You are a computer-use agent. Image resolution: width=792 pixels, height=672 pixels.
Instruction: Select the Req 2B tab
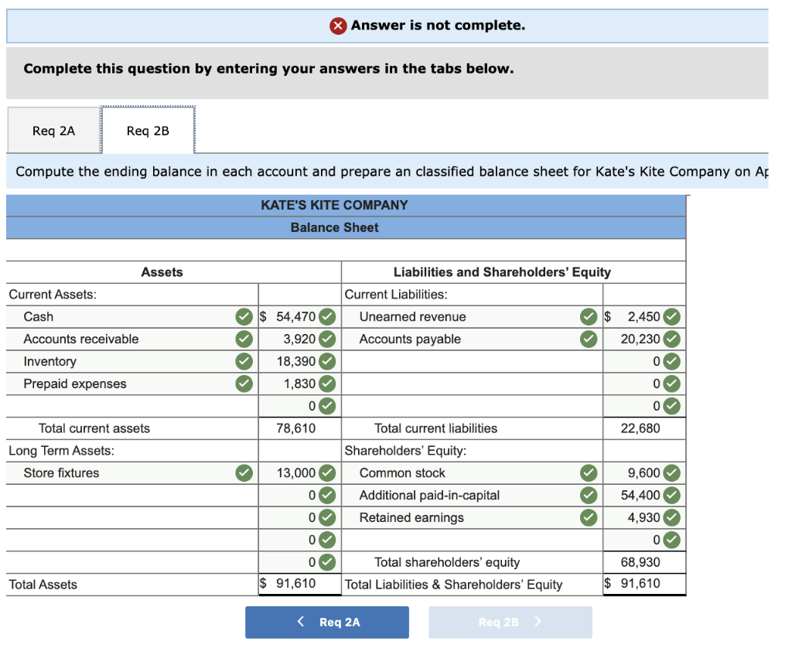pyautogui.click(x=148, y=131)
